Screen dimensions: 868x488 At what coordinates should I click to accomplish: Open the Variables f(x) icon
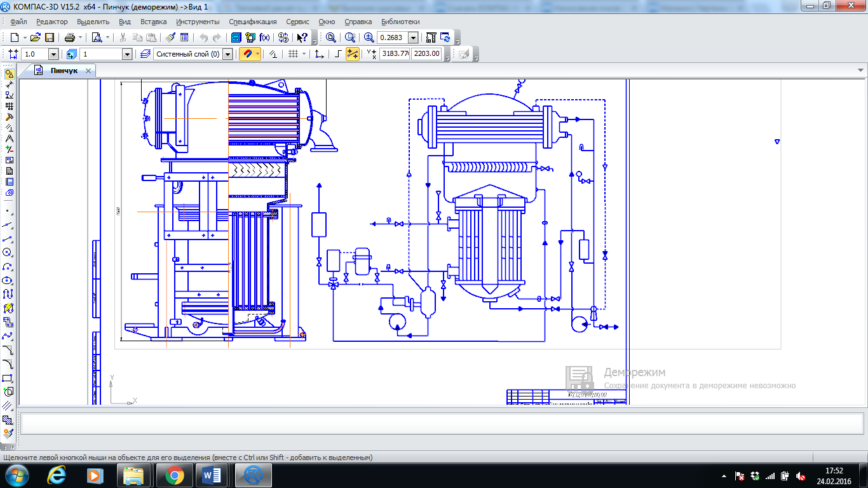pyautogui.click(x=264, y=37)
